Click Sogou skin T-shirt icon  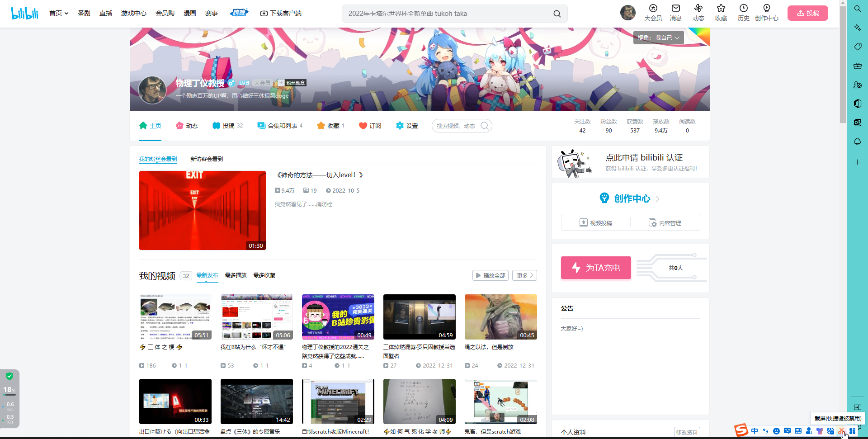(x=820, y=431)
